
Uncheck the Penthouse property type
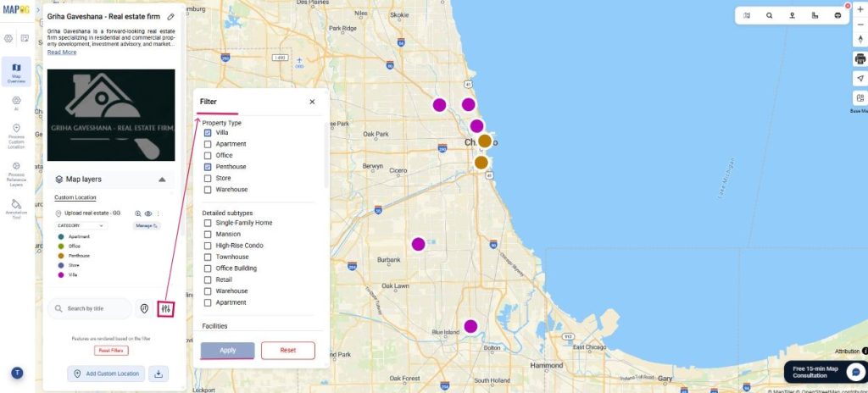click(x=208, y=167)
